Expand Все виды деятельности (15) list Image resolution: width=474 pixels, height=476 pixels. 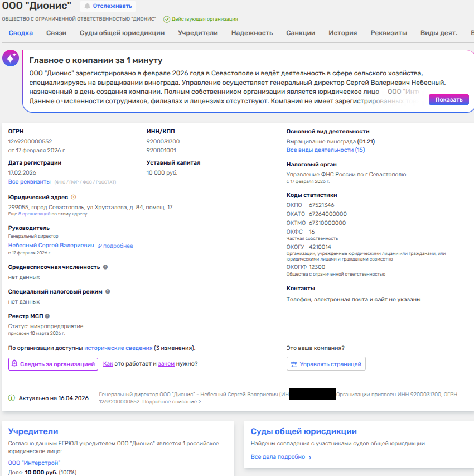tap(325, 150)
